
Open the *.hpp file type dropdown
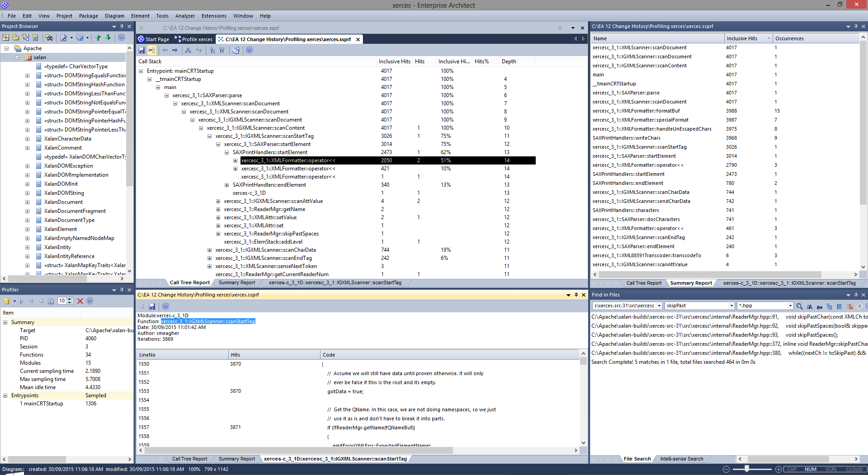(790, 306)
